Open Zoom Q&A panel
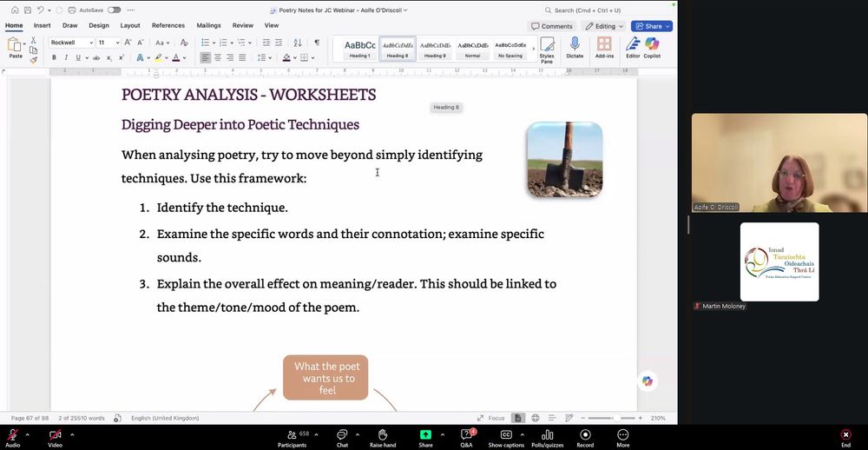Viewport: 868px width, 450px height. click(466, 437)
